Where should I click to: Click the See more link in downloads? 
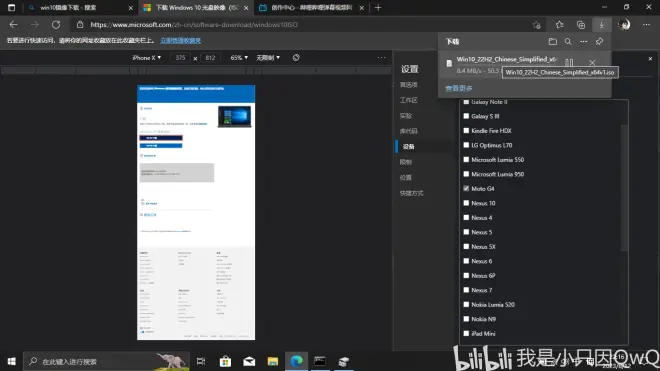click(x=459, y=88)
